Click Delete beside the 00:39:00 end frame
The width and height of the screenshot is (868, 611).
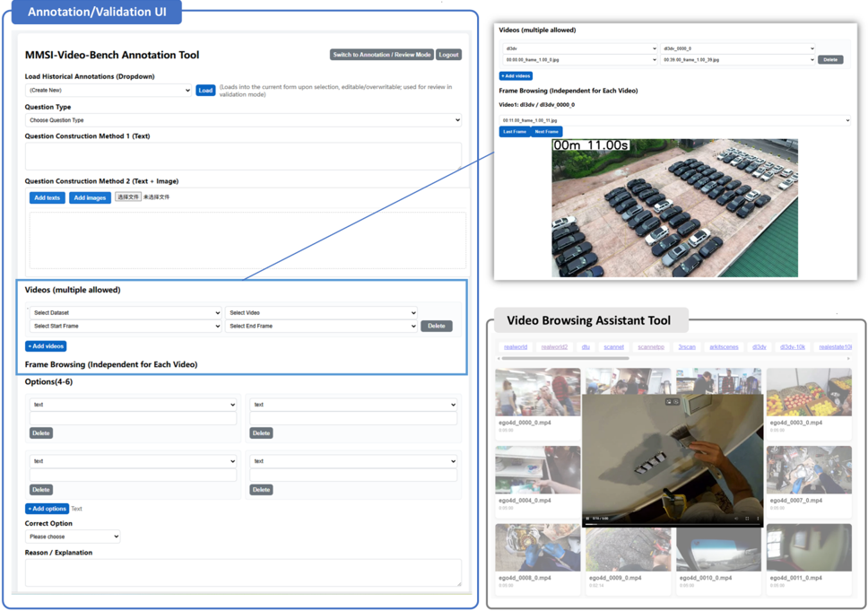830,60
